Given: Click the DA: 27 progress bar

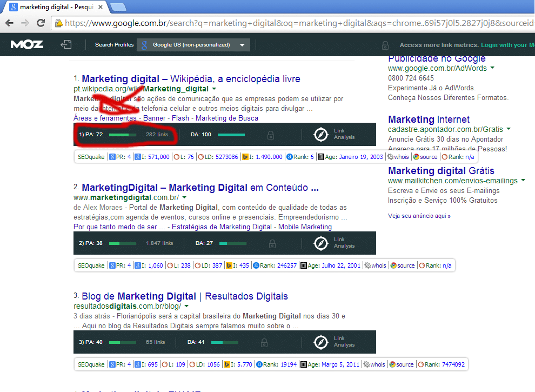Looking at the screenshot, I should (x=233, y=243).
